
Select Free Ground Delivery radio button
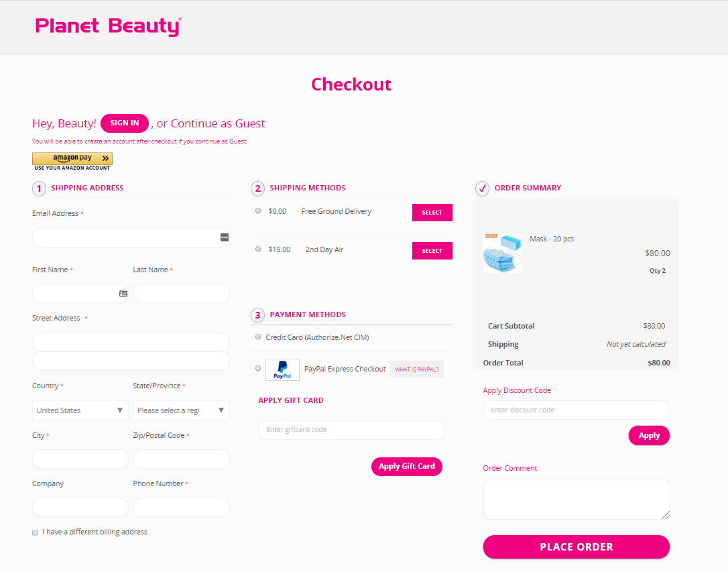click(x=258, y=211)
